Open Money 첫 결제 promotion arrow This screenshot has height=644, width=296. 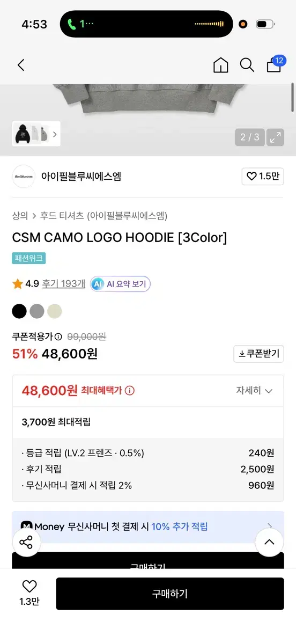(x=269, y=526)
